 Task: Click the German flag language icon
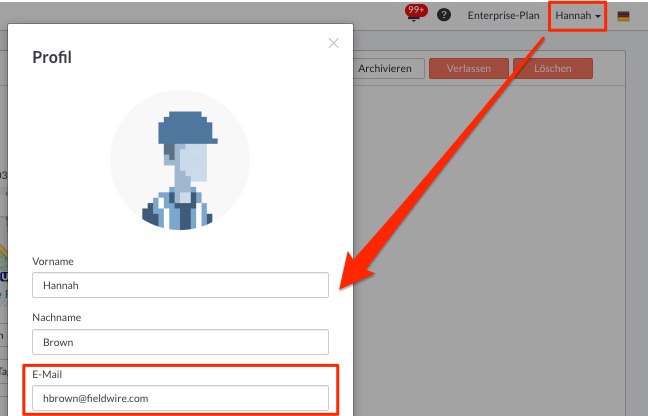(623, 16)
